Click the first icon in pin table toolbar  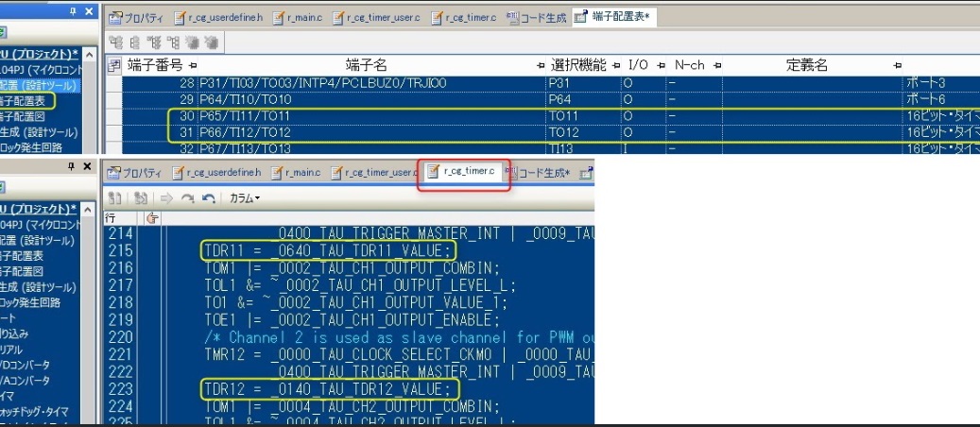(x=115, y=43)
